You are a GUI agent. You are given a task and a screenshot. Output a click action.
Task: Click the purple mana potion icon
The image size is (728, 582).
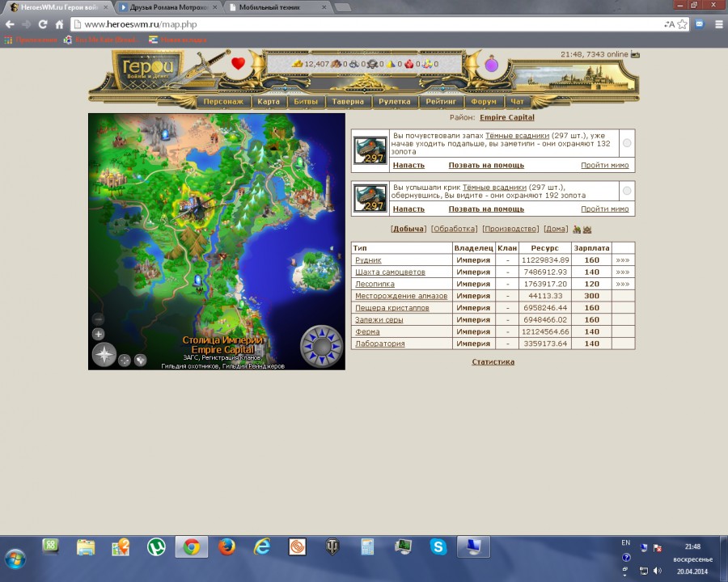(x=491, y=64)
